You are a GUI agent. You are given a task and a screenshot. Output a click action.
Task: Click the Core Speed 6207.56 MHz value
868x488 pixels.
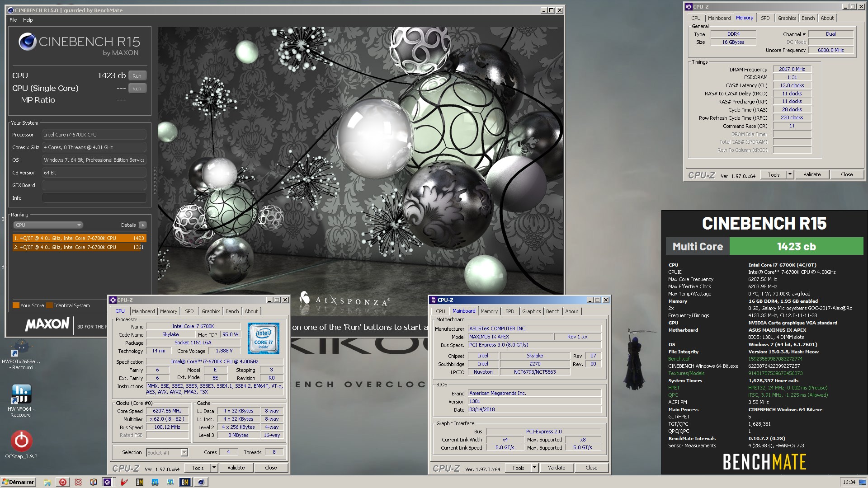167,411
